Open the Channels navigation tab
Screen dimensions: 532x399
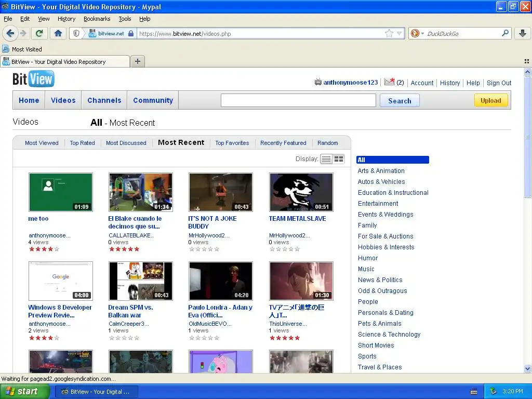104,100
